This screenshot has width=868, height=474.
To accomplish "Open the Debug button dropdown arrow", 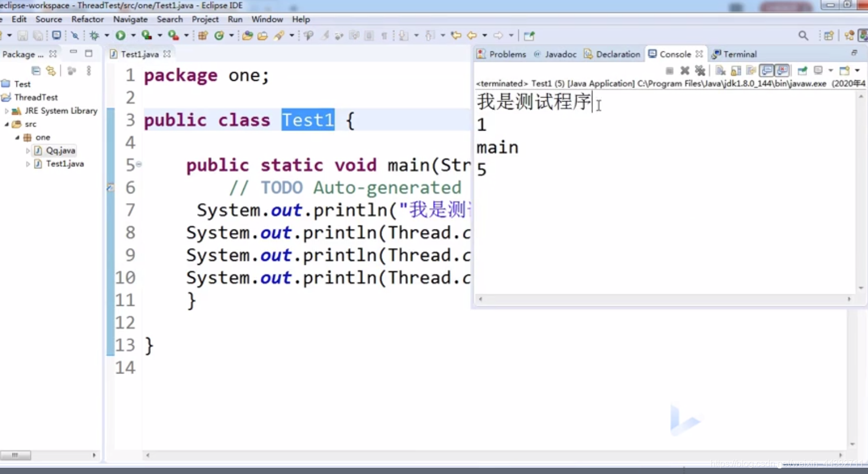I will tap(107, 36).
